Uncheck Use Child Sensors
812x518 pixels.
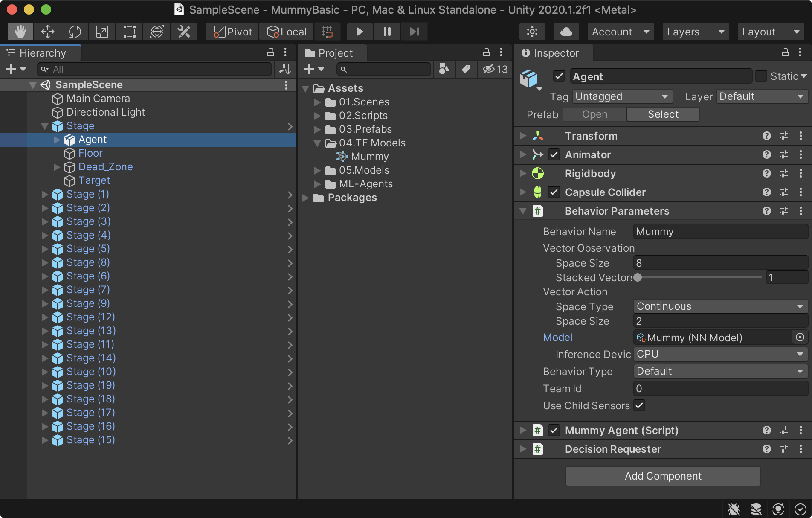point(639,405)
